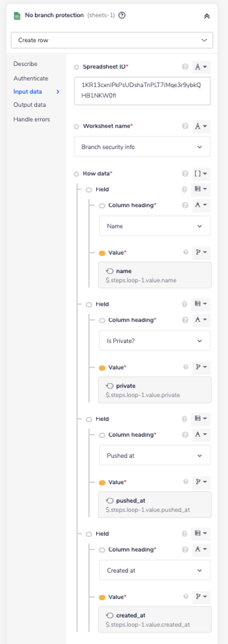Open the Describe section in the sidebar

[25, 64]
